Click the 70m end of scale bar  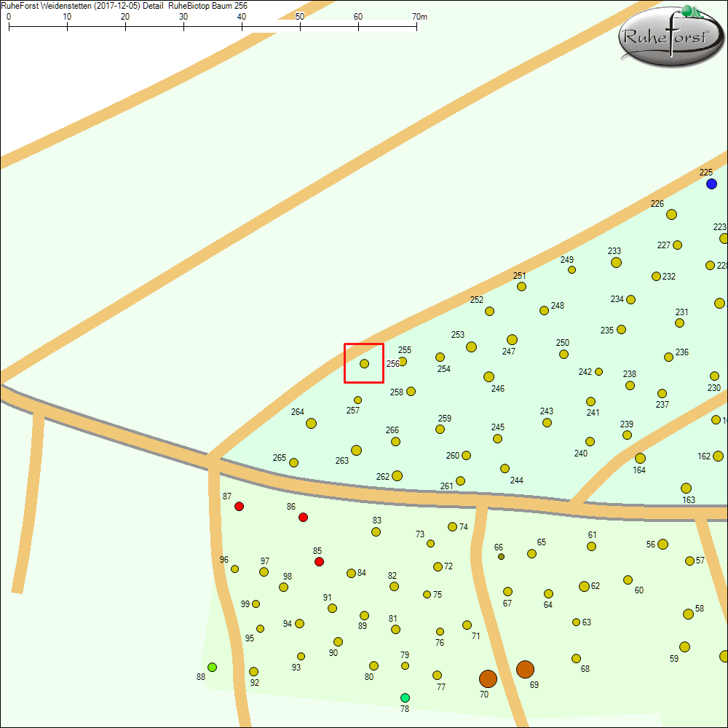coord(416,26)
